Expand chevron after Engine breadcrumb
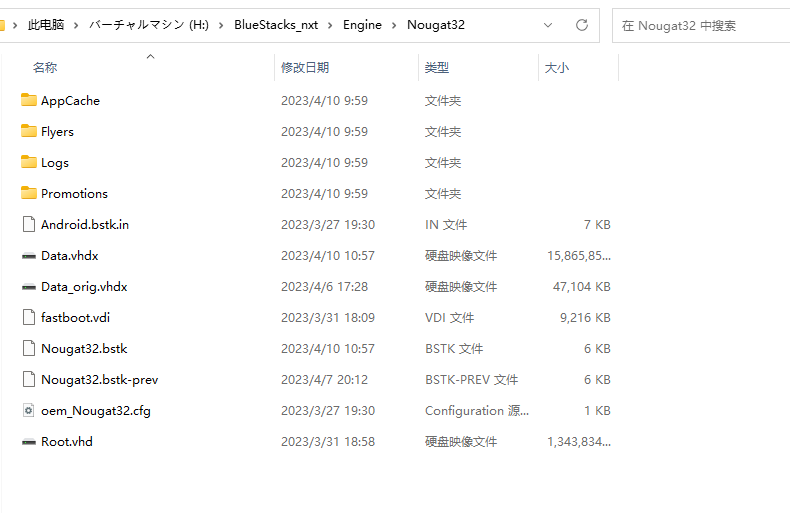 tap(394, 25)
